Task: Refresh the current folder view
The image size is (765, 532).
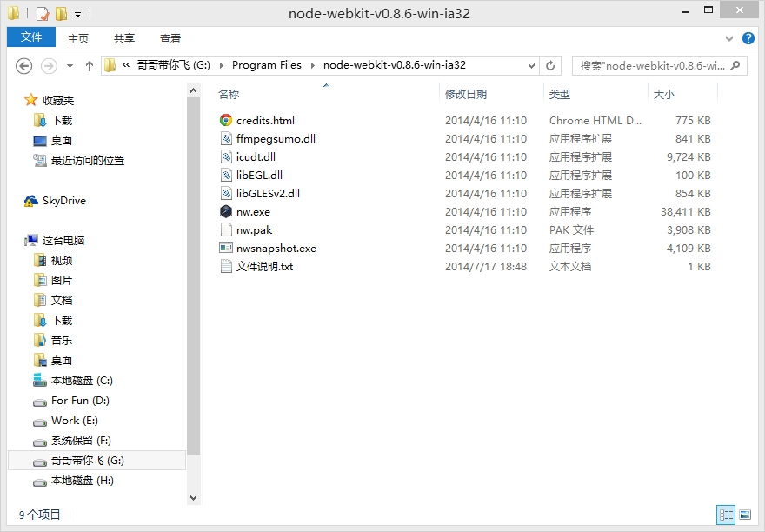Action: 550,65
